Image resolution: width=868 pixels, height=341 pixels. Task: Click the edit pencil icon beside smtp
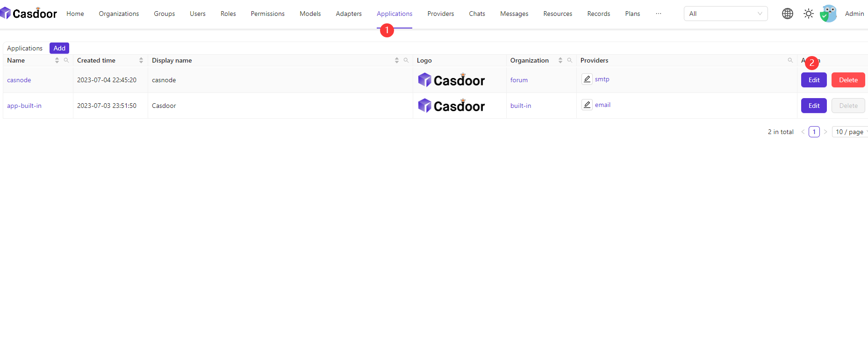point(587,79)
